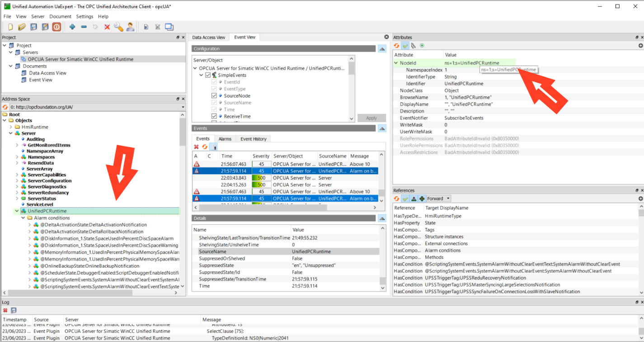644x342 pixels.
Task: Sort events by the Severity column header
Action: click(x=261, y=156)
